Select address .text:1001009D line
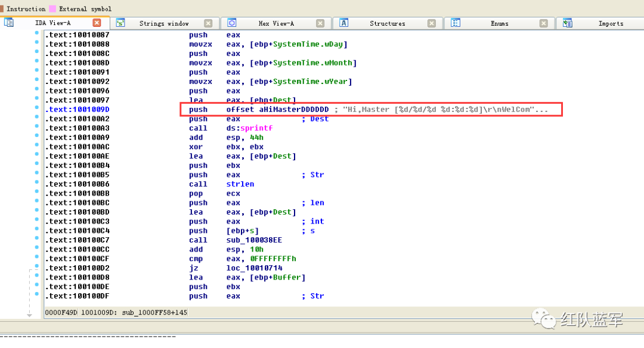 click(77, 110)
